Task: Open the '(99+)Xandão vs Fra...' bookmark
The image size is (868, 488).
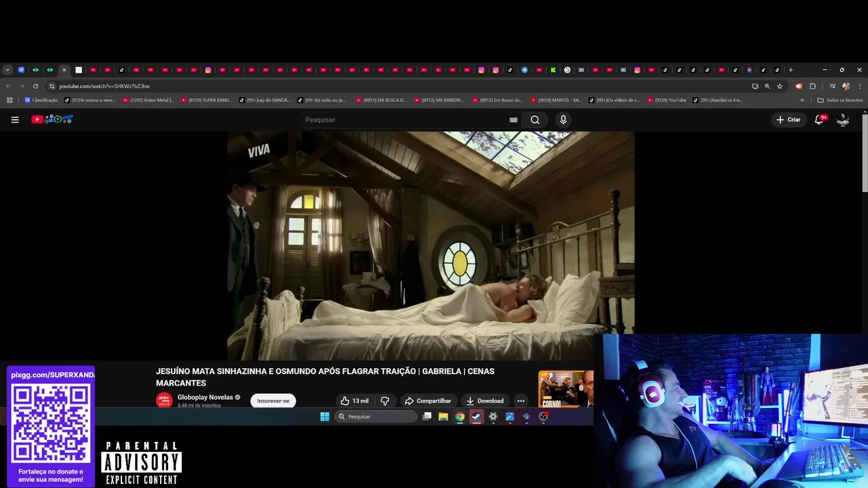Action: click(x=717, y=100)
